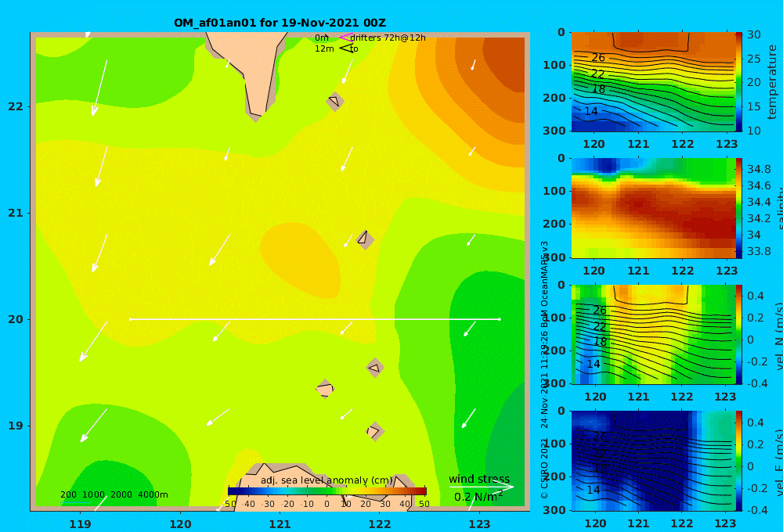Click the vel. N colorbar

pos(738,334)
